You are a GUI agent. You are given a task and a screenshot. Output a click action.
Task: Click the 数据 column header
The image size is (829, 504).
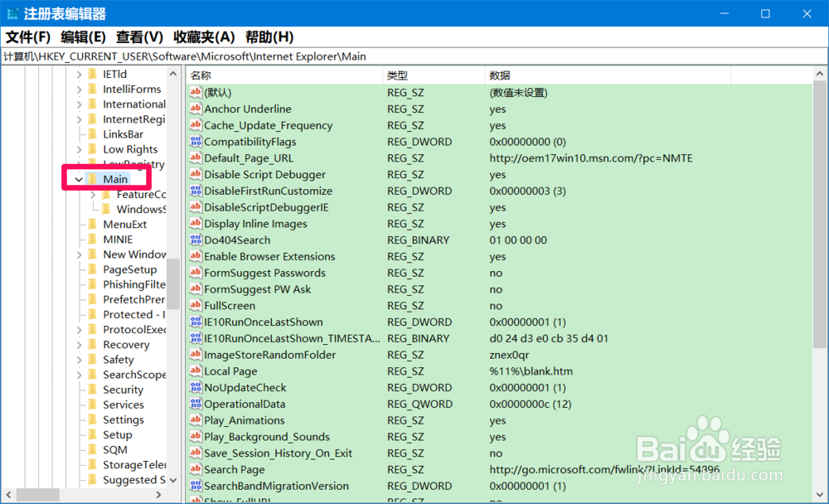tap(608, 75)
